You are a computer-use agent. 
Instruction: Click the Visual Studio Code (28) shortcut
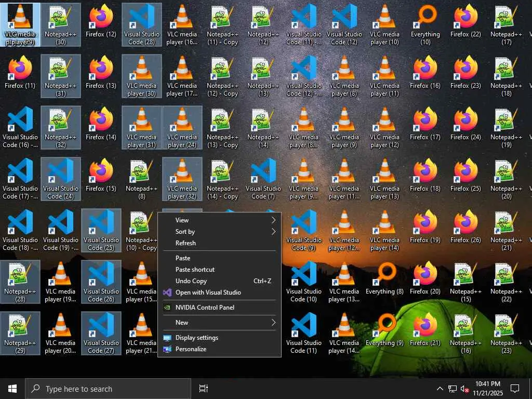click(x=141, y=25)
